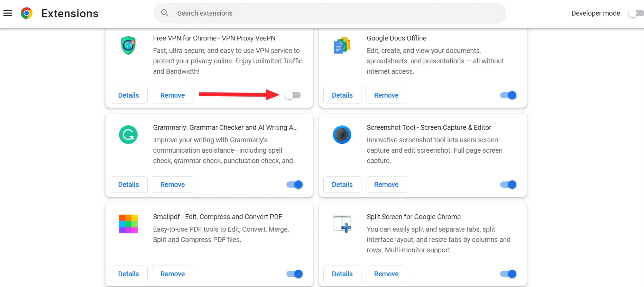Screen dimensions: 644x287
Task: Click the Extensions page title
Action: 70,13
